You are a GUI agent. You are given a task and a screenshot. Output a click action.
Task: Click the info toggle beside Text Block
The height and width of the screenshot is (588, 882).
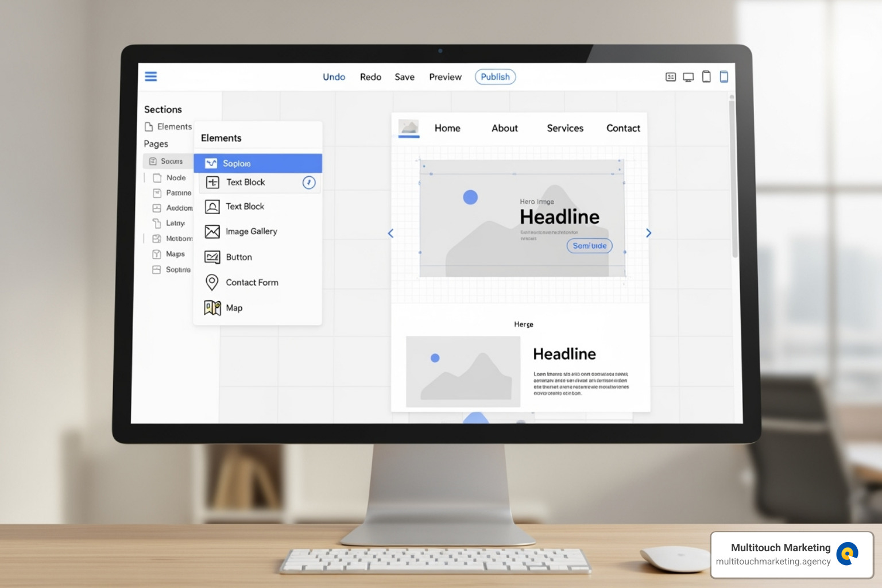coord(308,182)
